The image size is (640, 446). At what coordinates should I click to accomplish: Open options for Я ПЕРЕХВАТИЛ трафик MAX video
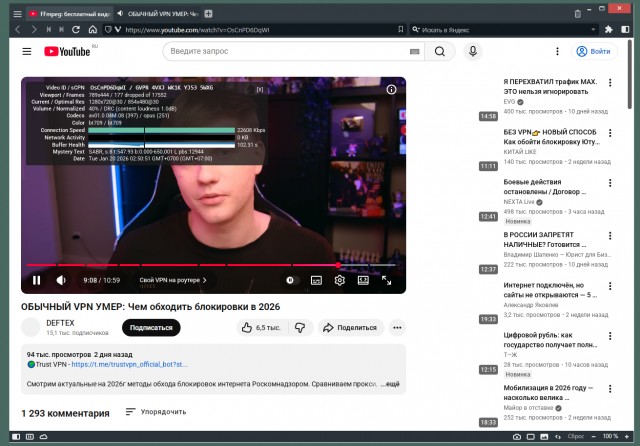coord(610,82)
